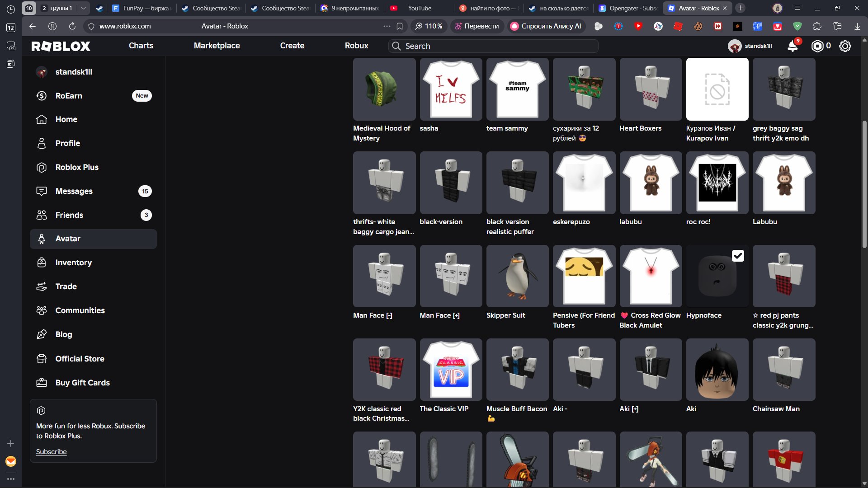Open the browser downloads icon
Image resolution: width=868 pixels, height=488 pixels.
pos(857,26)
